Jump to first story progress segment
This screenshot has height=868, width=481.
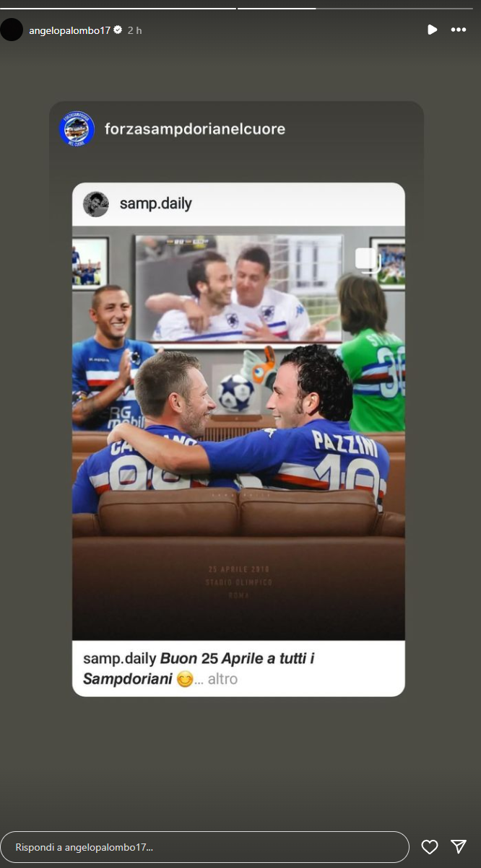(x=118, y=8)
